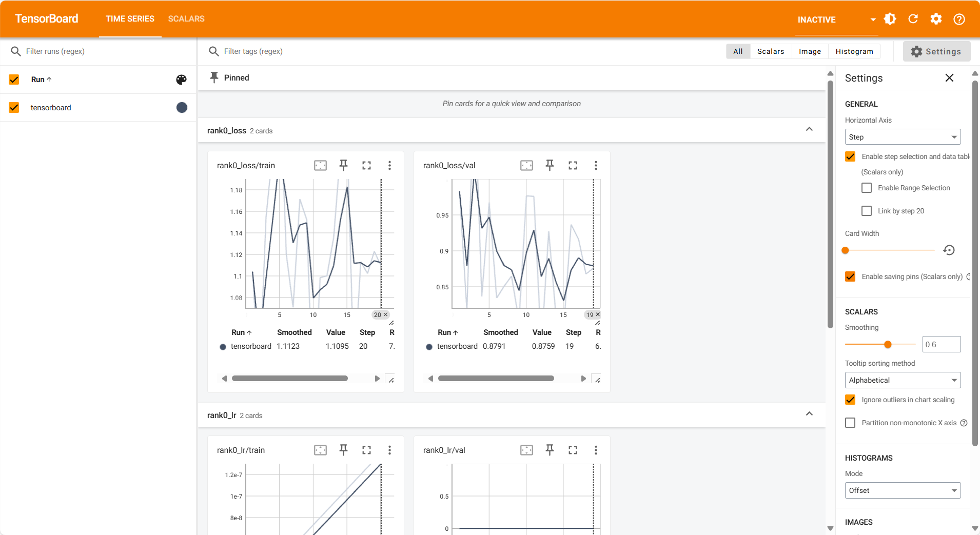
Task: Select the All filter tab
Action: pos(738,51)
